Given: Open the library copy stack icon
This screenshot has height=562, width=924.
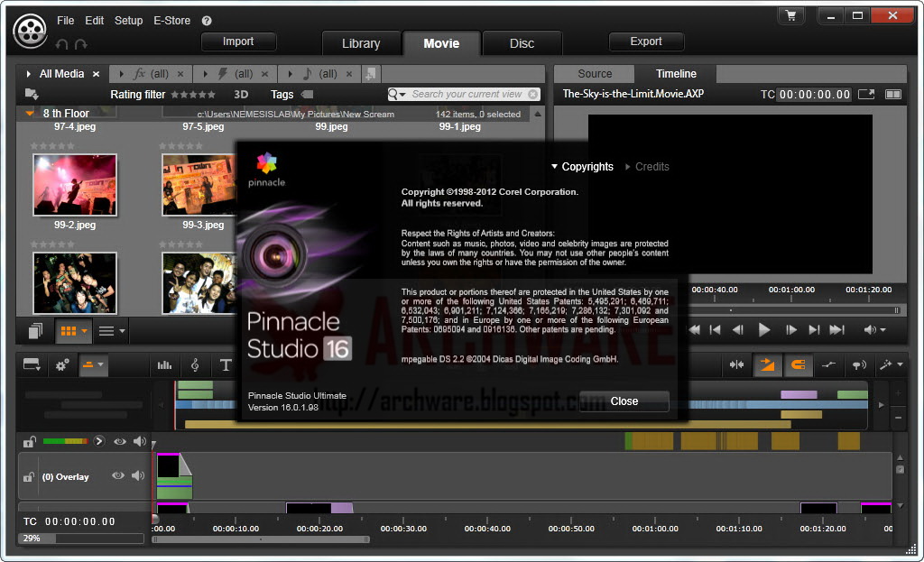Looking at the screenshot, I should click(36, 331).
